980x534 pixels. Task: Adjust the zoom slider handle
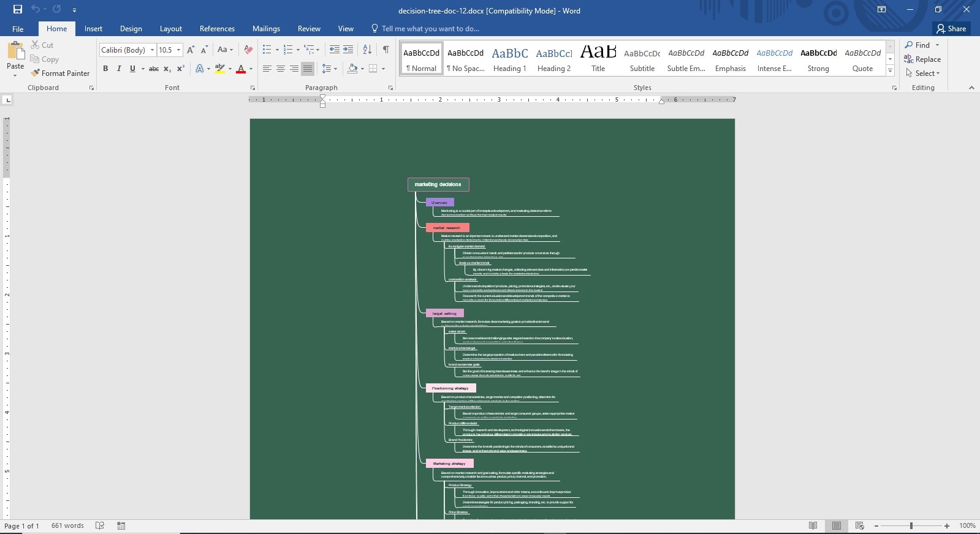point(911,525)
